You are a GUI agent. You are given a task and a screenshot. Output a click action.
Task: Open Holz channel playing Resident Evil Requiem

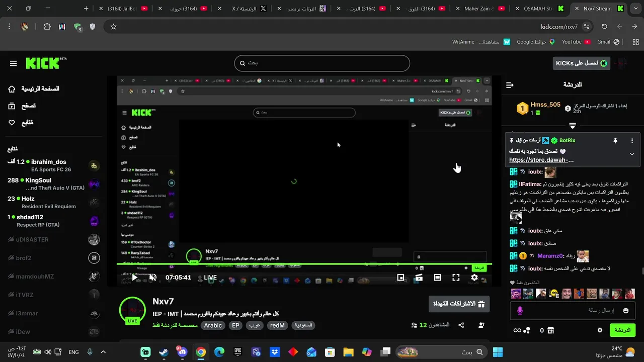pyautogui.click(x=53, y=203)
